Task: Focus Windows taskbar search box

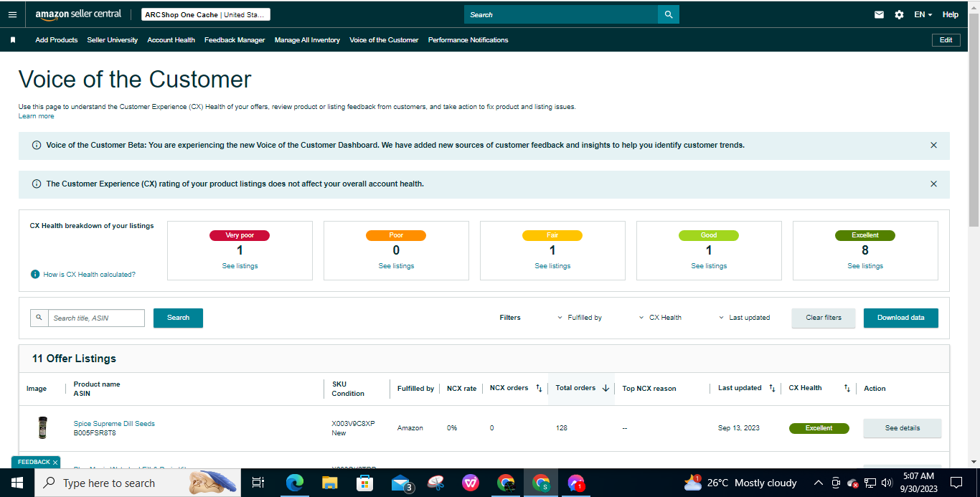Action: (x=139, y=483)
